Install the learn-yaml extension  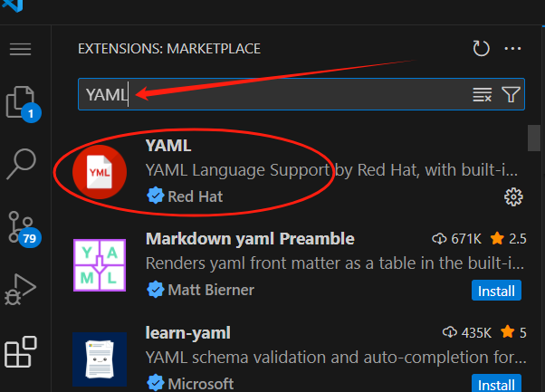click(495, 383)
